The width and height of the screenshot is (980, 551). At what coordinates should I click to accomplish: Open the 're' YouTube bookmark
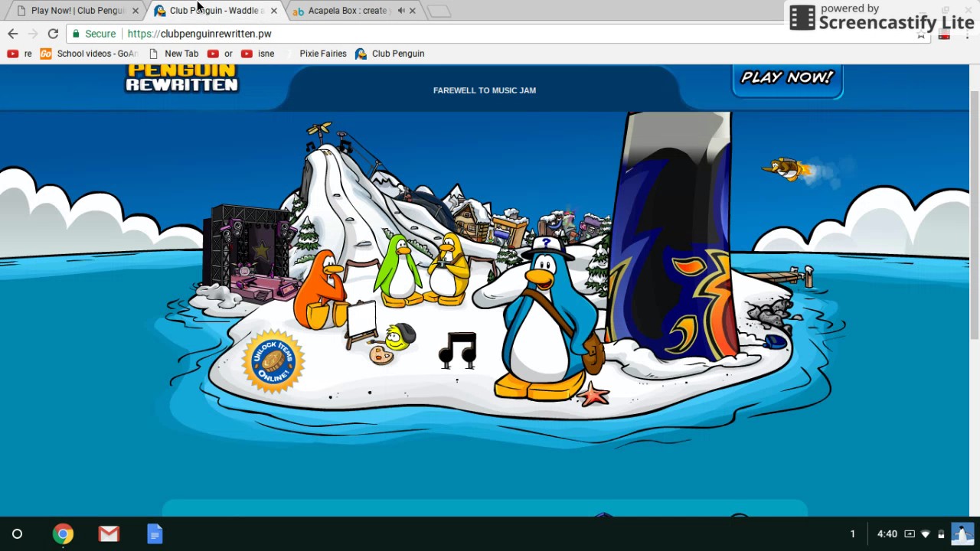pyautogui.click(x=19, y=54)
